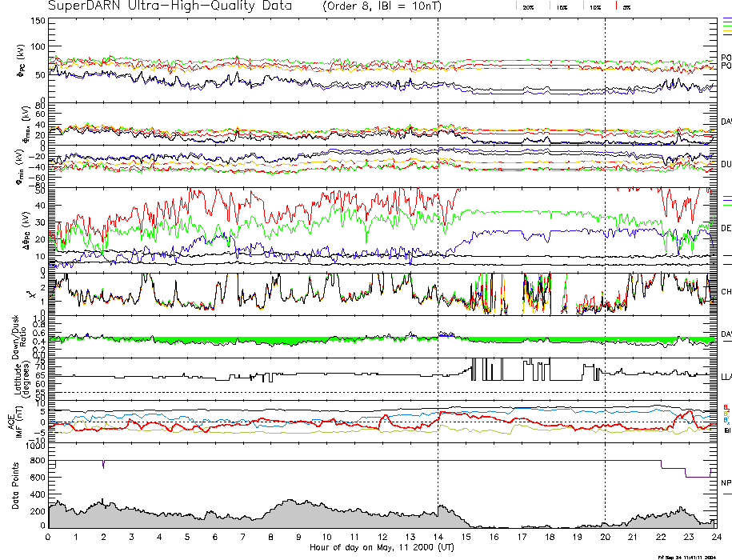Click the blue Bx legend label

[726, 420]
